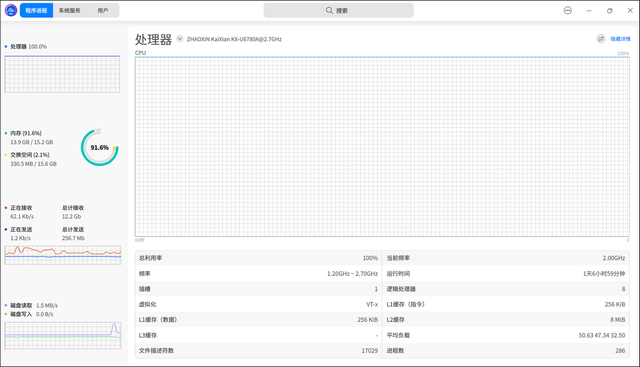Image resolution: width=640 pixels, height=367 pixels.
Task: Select the 平均负载 row
Action: 506,335
